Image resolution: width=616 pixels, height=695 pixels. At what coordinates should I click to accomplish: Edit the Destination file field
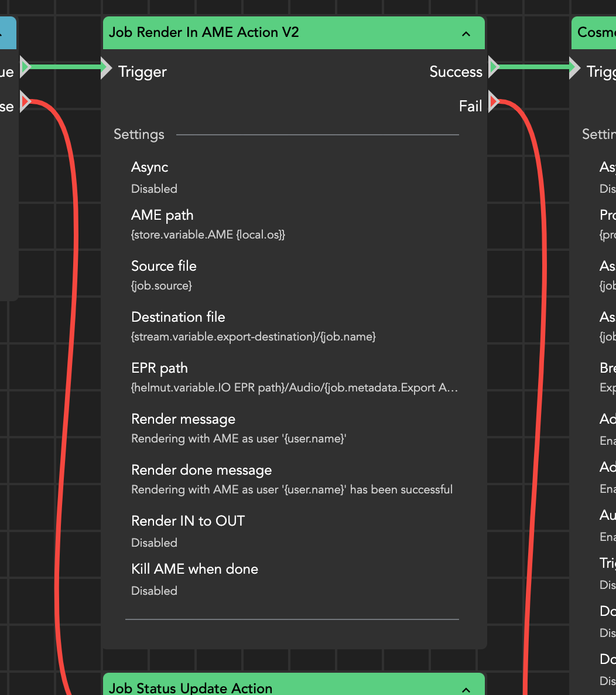click(x=253, y=337)
